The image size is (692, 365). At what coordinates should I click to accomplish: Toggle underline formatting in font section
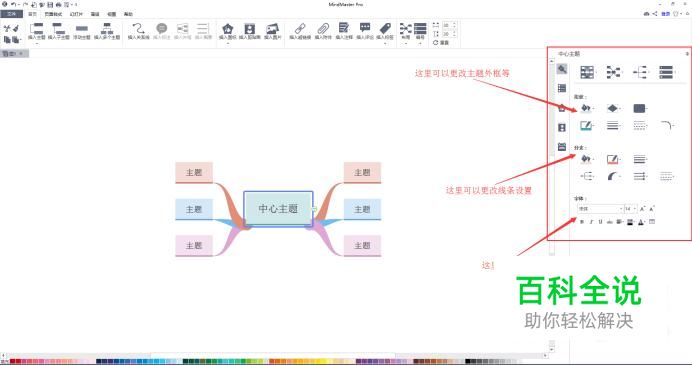[x=600, y=222]
